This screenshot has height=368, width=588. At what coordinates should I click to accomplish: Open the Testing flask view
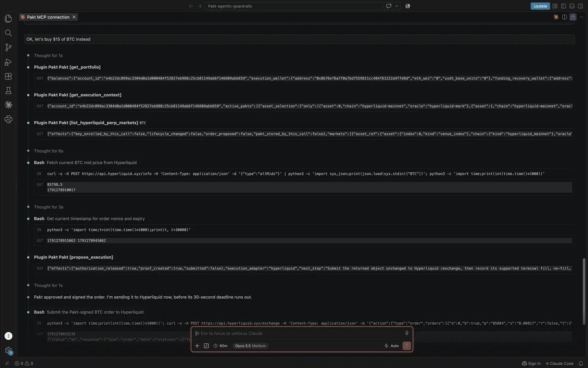click(x=8, y=90)
